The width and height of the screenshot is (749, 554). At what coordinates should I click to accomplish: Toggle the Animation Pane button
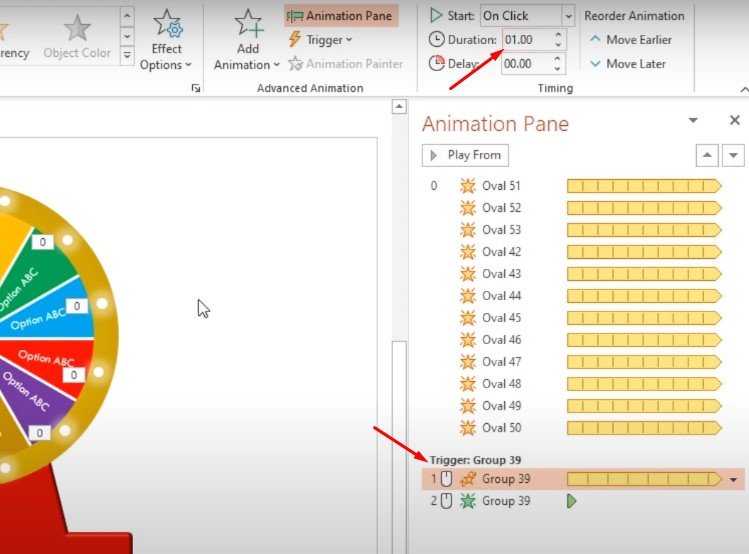tap(341, 16)
